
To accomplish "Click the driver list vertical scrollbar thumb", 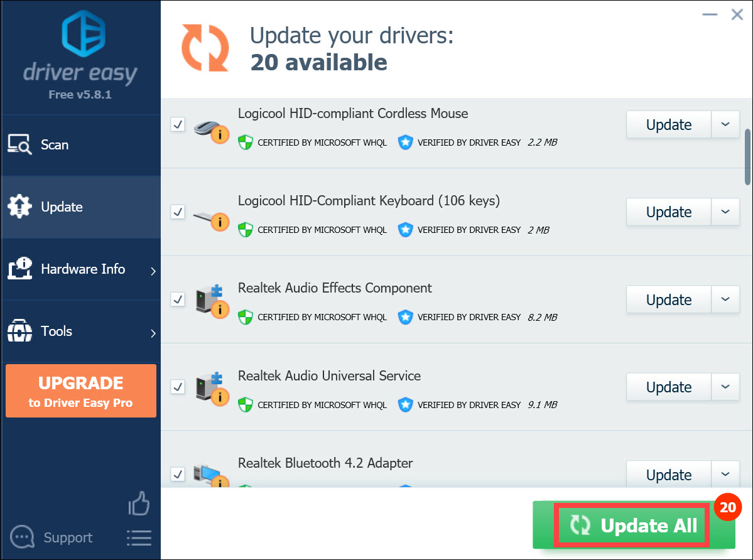I will coord(748,156).
